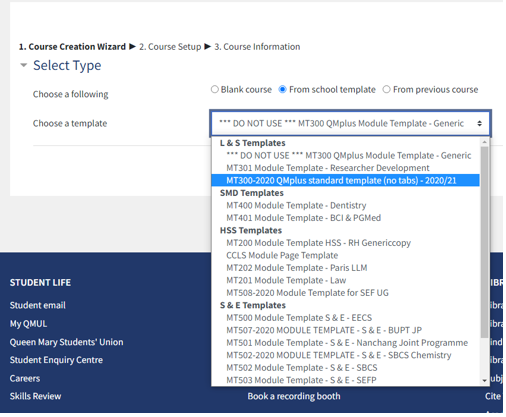Click the SMD Templates group heading
This screenshot has height=417, width=506.
click(252, 193)
